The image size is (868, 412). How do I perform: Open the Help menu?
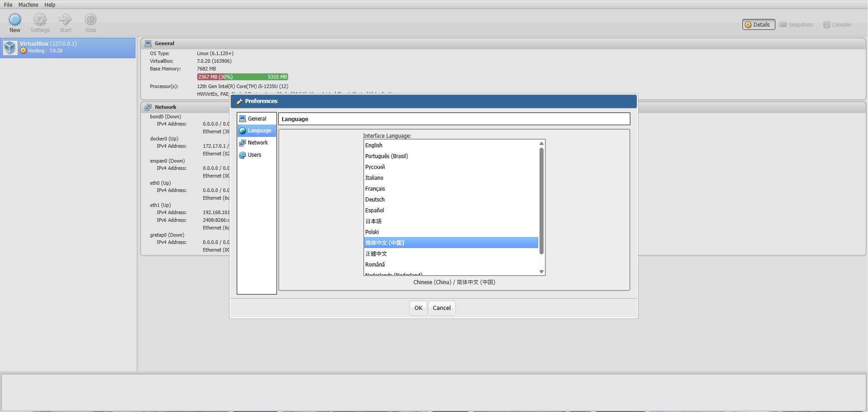[x=50, y=5]
